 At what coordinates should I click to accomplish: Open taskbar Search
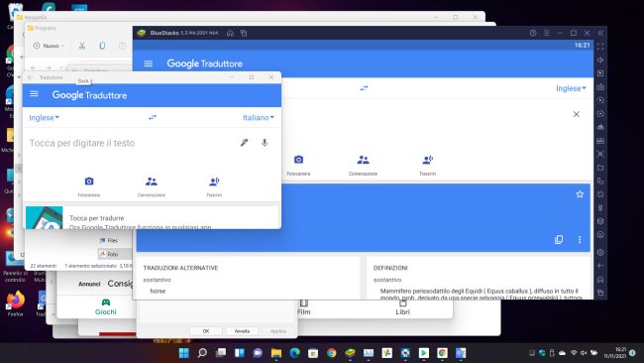coord(202,353)
